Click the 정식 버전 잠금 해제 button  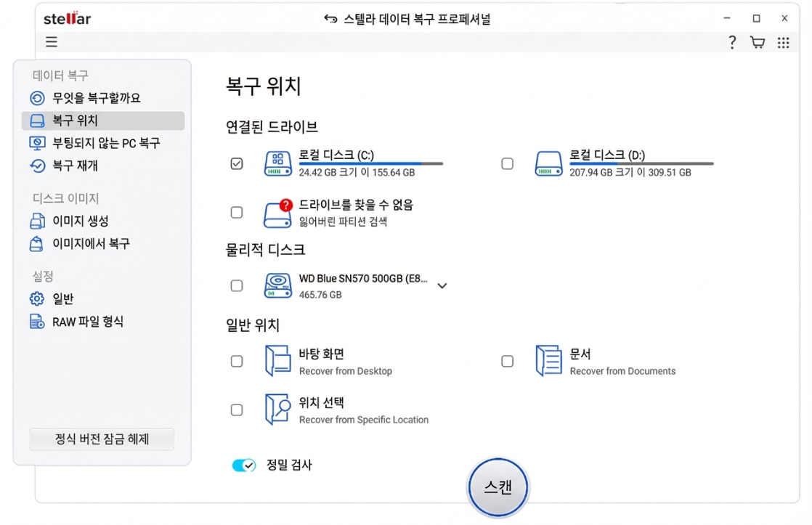(x=102, y=439)
